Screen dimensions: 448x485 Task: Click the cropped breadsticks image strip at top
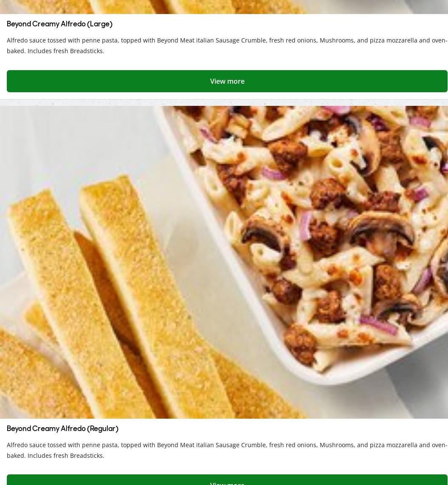tap(224, 7)
